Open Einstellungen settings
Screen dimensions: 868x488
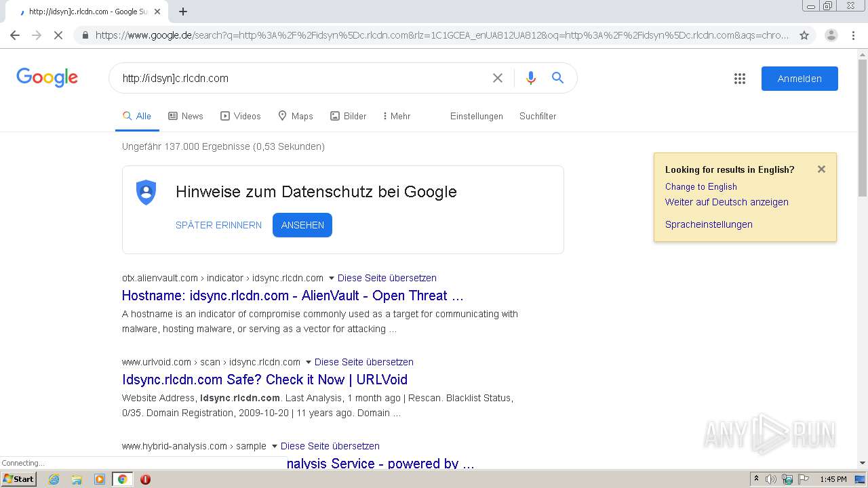[477, 116]
